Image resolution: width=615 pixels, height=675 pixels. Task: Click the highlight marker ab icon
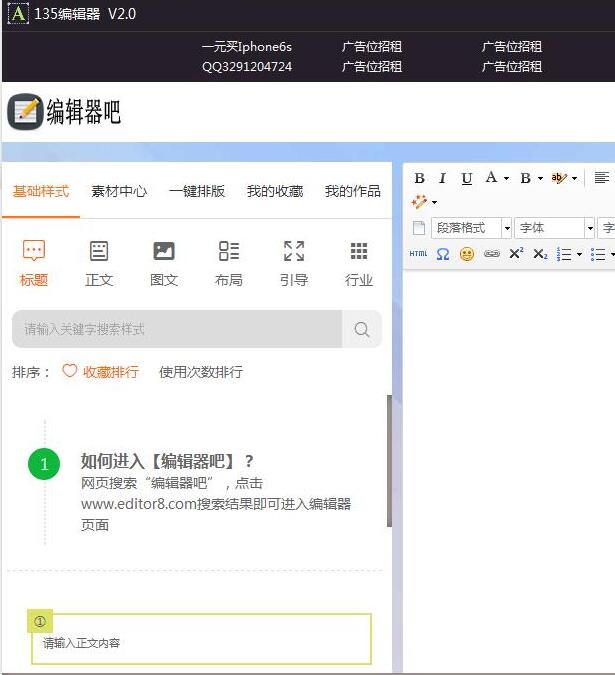(559, 178)
